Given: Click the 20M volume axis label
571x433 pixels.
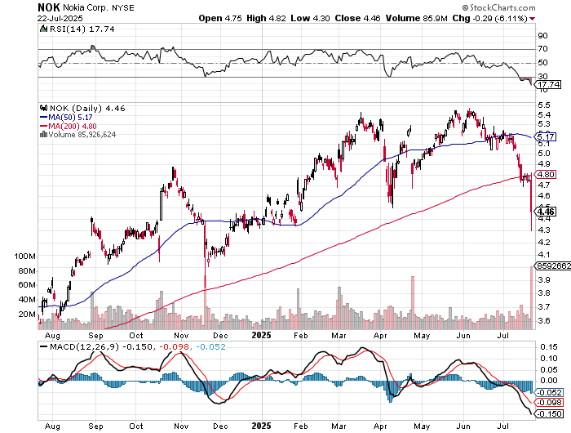Looking at the screenshot, I should [27, 314].
